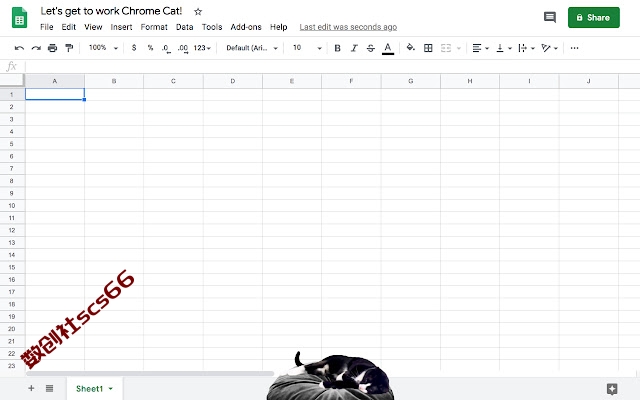Expand the merge cells dropdown arrow

(459, 48)
